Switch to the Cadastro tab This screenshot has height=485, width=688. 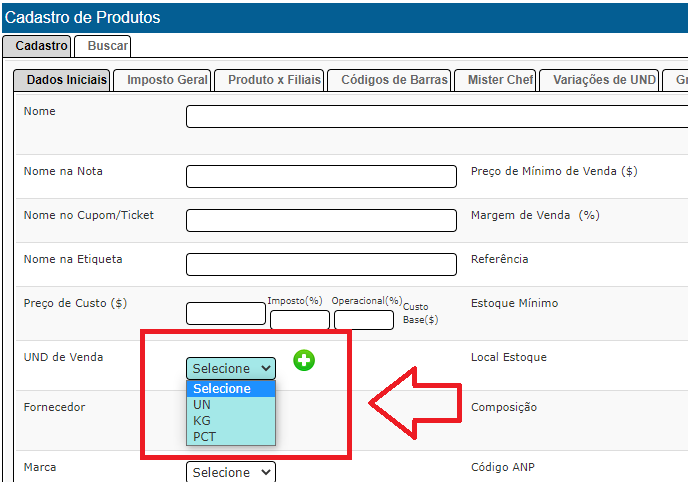(x=37, y=46)
